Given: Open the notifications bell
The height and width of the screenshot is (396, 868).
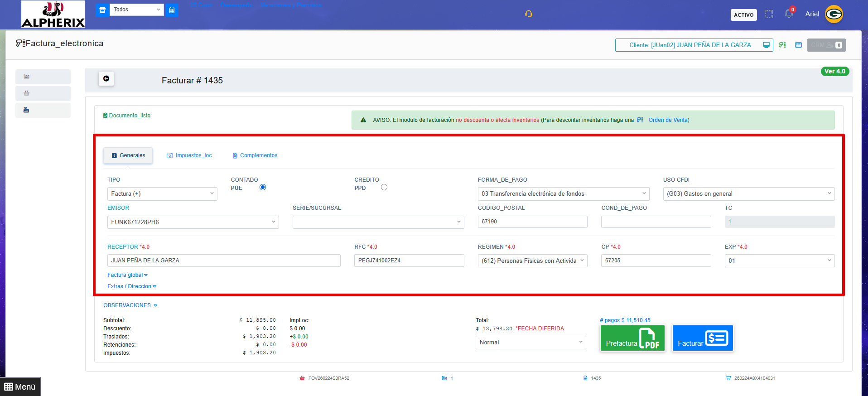Looking at the screenshot, I should tap(789, 14).
